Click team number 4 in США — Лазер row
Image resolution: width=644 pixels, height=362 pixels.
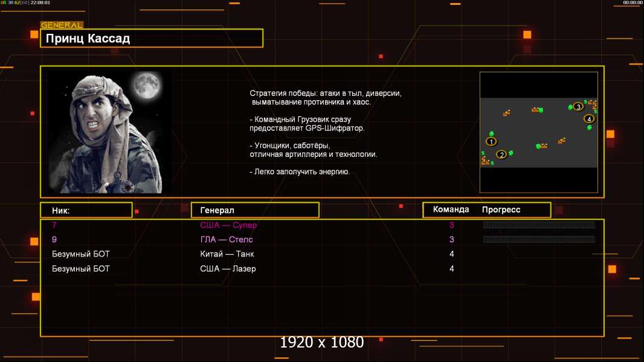pyautogui.click(x=452, y=268)
